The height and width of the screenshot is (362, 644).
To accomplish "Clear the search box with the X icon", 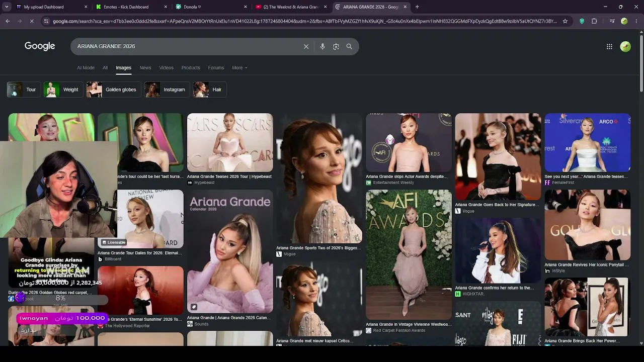I will click(306, 46).
